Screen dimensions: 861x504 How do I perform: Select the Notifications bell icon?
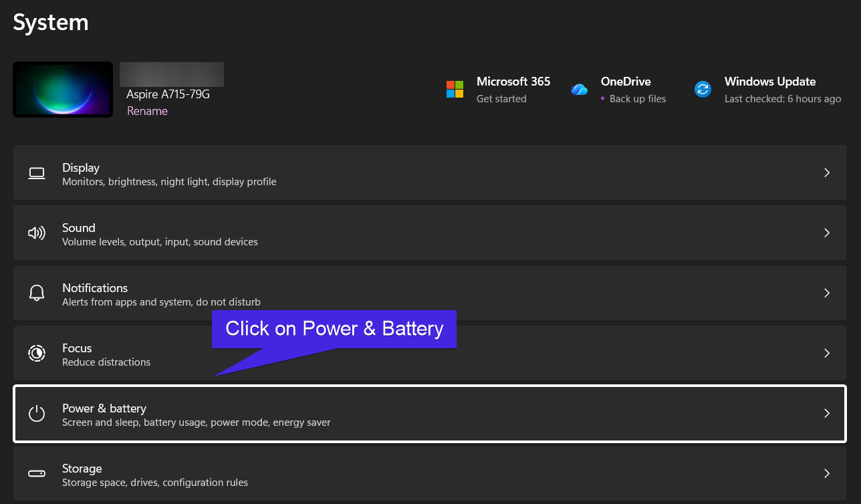tap(37, 293)
